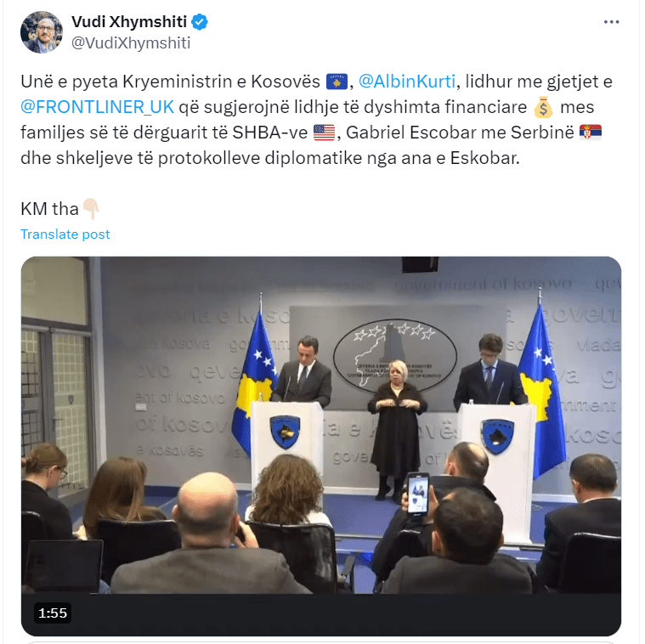The height and width of the screenshot is (644, 645).
Task: Click the money bag emoji
Action: pyautogui.click(x=543, y=107)
